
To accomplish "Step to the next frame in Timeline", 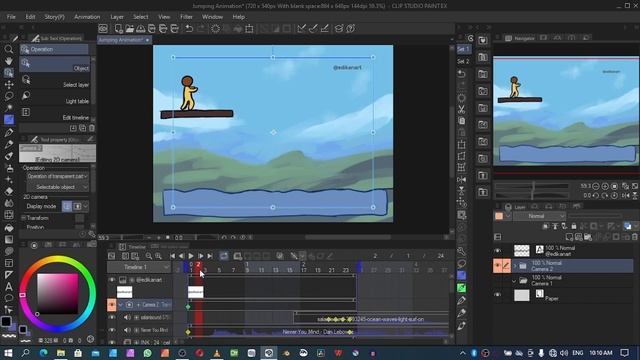I will tap(200, 256).
